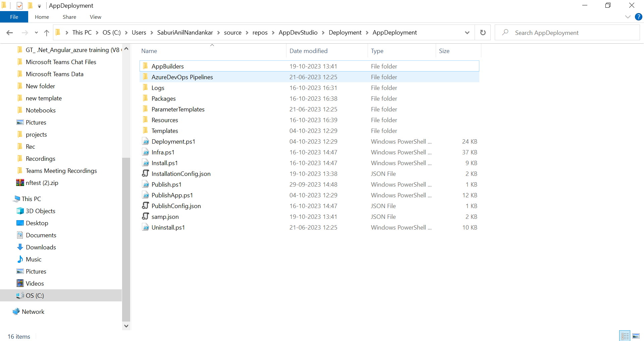
Task: Click the Forward navigation arrow
Action: [24, 33]
